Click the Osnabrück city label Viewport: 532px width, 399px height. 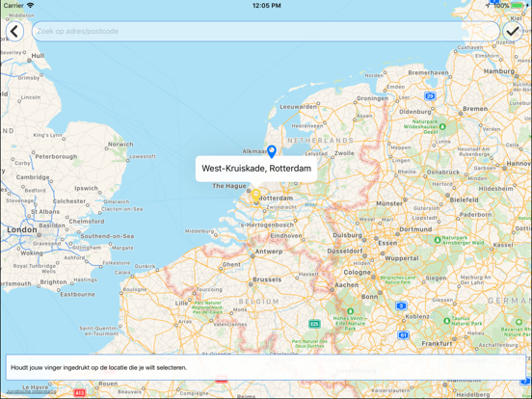(442, 172)
